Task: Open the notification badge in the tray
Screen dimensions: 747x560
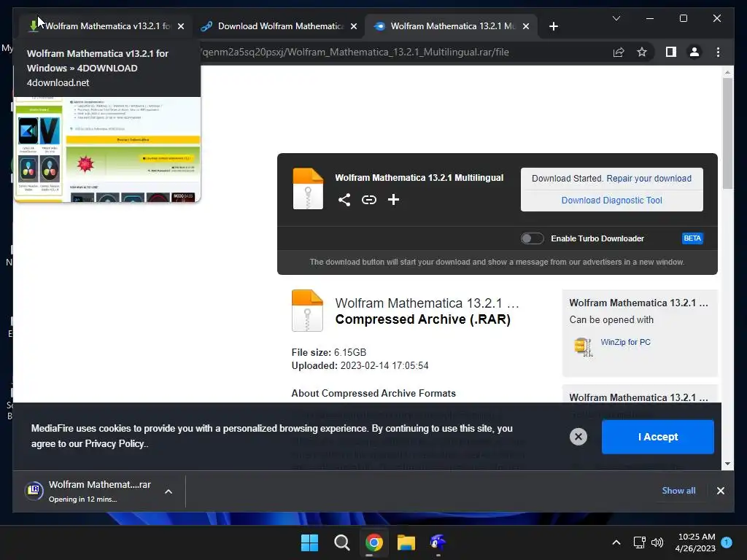Action: click(727, 542)
